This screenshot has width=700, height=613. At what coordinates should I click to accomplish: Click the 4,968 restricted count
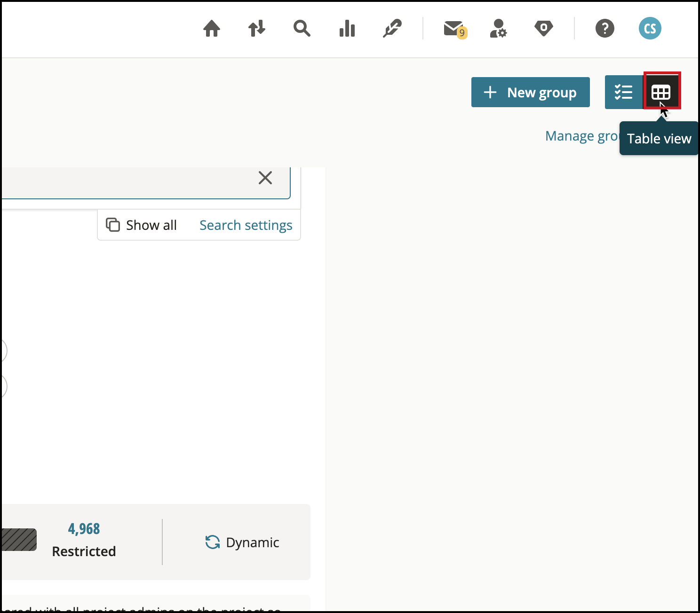point(84,529)
